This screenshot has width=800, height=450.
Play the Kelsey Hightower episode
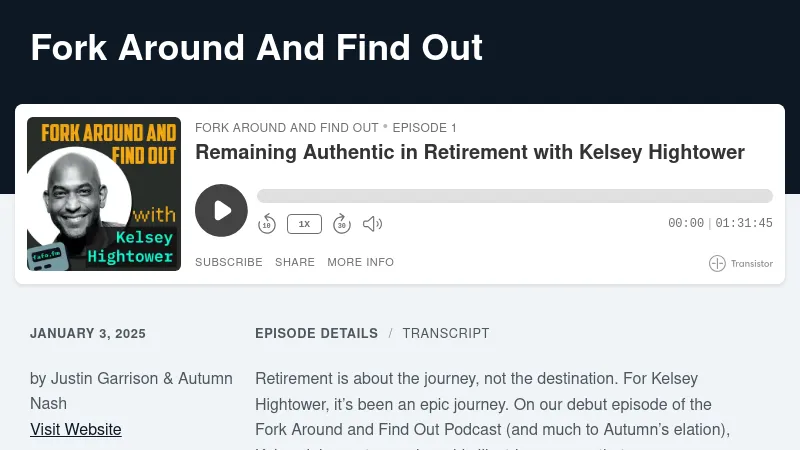point(221,210)
